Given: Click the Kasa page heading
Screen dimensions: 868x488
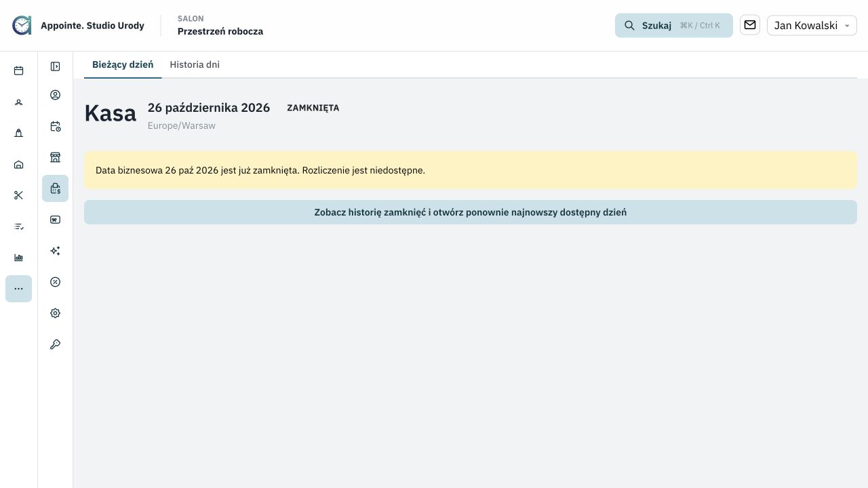Looking at the screenshot, I should click(x=111, y=114).
